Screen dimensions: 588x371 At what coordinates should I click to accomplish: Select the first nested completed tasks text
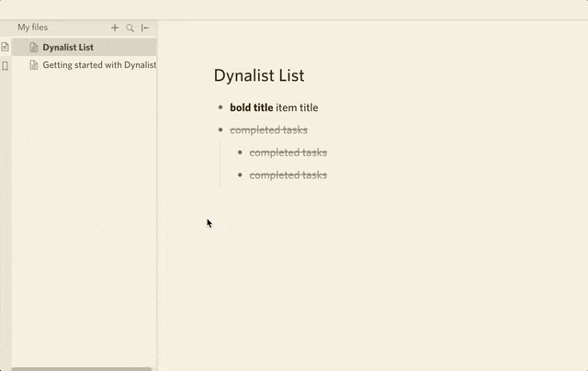click(x=288, y=152)
